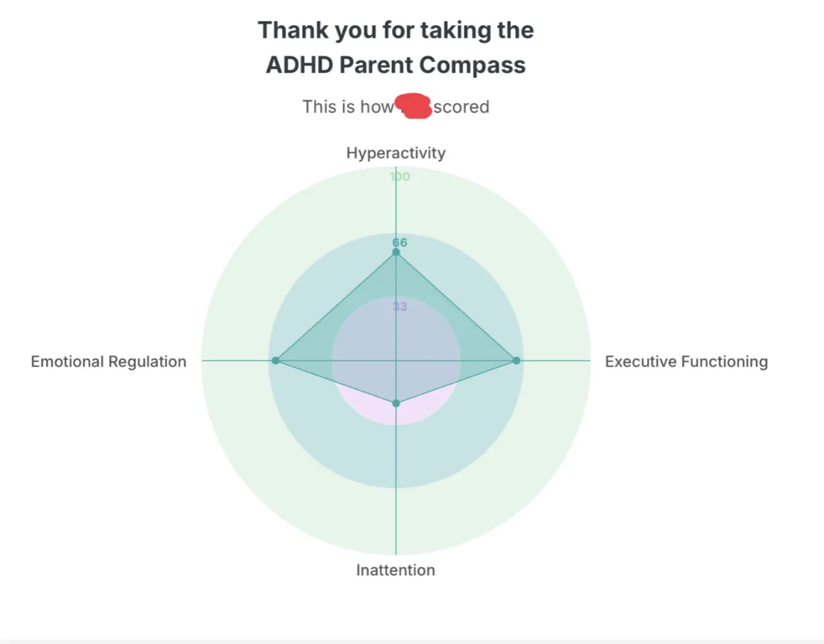Viewport: 824px width, 644px height.
Task: Click the Hyperactivity score data point
Action: 396,253
